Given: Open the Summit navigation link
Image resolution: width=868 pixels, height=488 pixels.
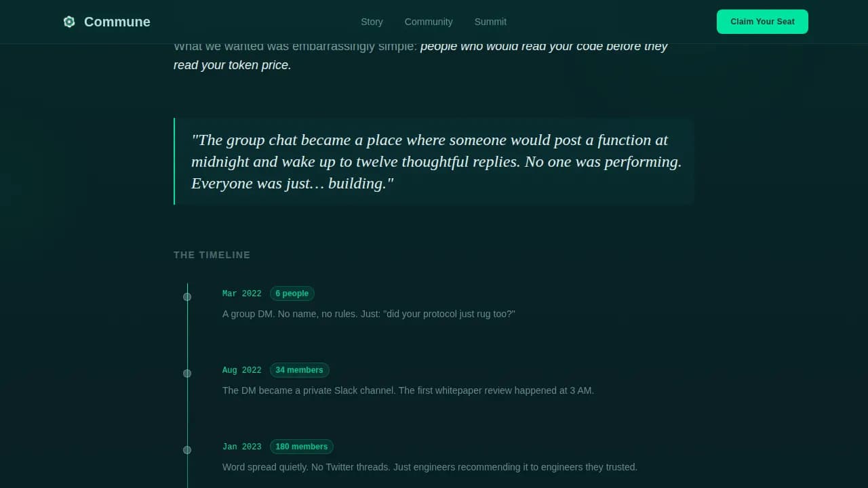Looking at the screenshot, I should pos(490,22).
